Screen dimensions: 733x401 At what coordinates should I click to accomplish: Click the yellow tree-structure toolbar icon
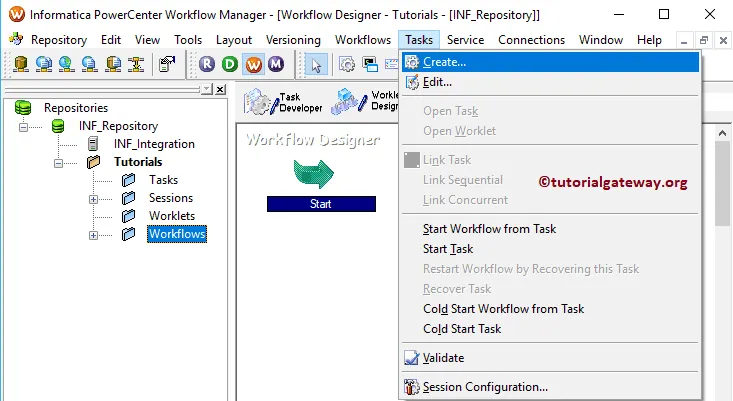(x=136, y=64)
